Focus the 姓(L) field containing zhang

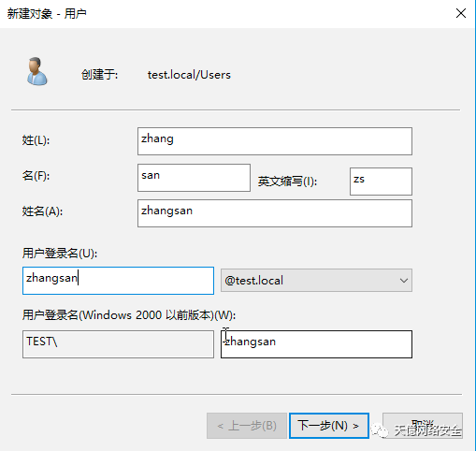click(x=275, y=141)
